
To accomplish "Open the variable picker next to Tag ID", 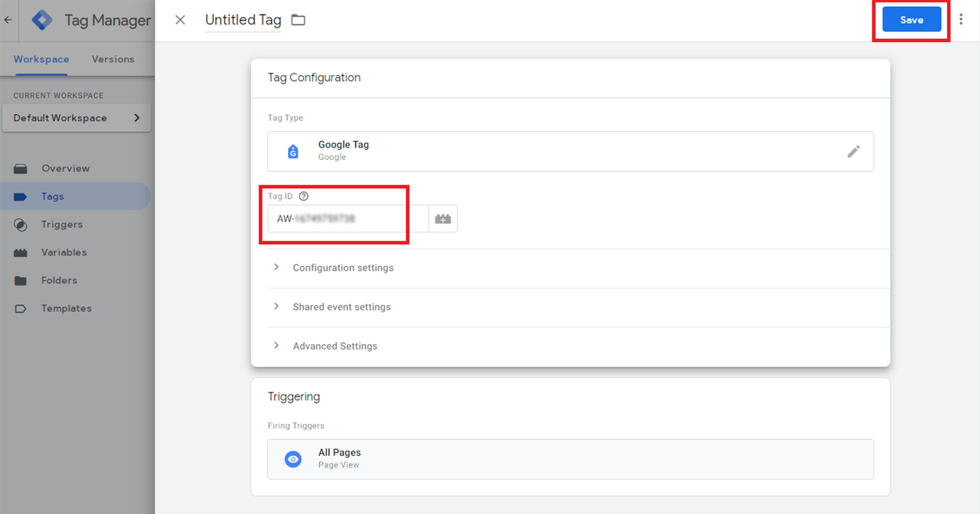I will (x=443, y=219).
